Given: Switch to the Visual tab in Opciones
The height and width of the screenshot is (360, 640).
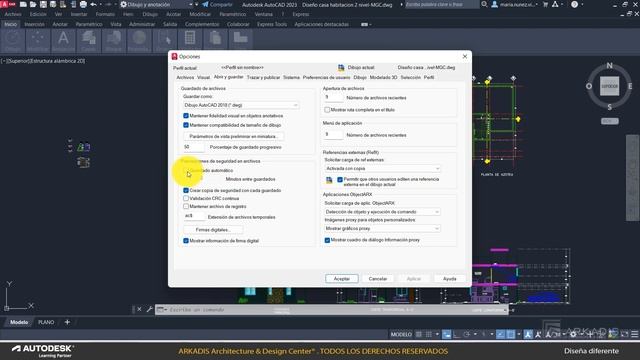Looking at the screenshot, I should (203, 78).
